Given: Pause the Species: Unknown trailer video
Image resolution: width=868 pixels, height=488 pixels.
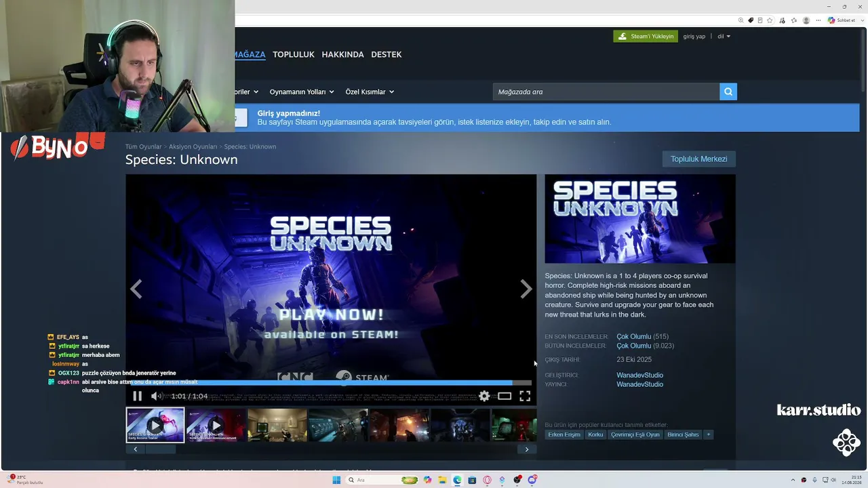Looking at the screenshot, I should [x=137, y=396].
